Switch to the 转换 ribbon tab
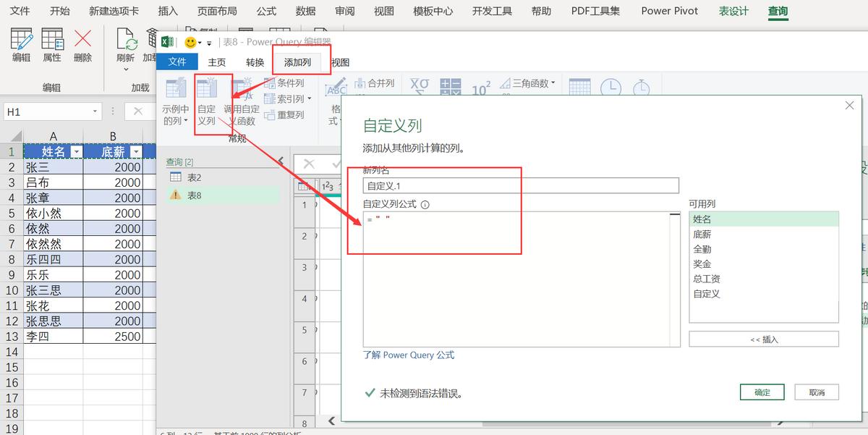 pos(254,62)
